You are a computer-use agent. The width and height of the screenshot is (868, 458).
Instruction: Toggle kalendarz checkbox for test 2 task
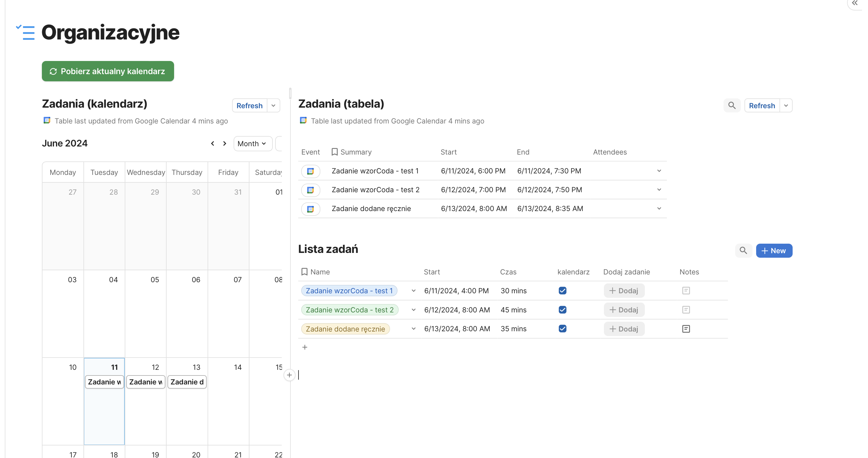562,310
